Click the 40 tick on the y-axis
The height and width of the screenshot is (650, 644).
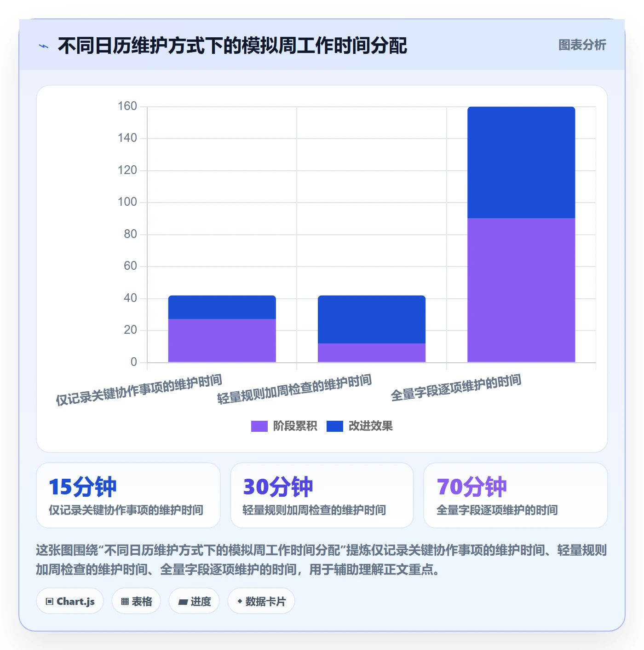click(131, 298)
